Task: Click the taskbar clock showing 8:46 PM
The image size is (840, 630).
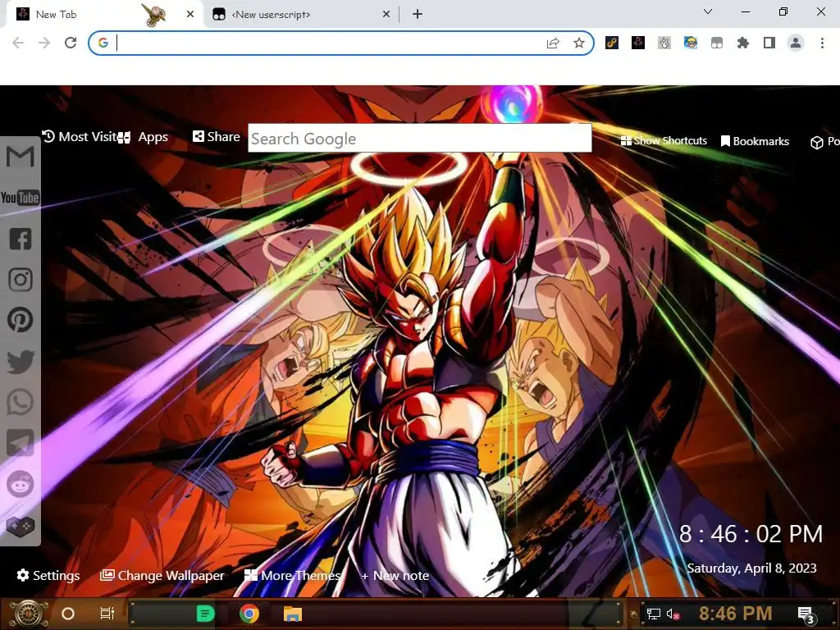Action: tap(735, 614)
